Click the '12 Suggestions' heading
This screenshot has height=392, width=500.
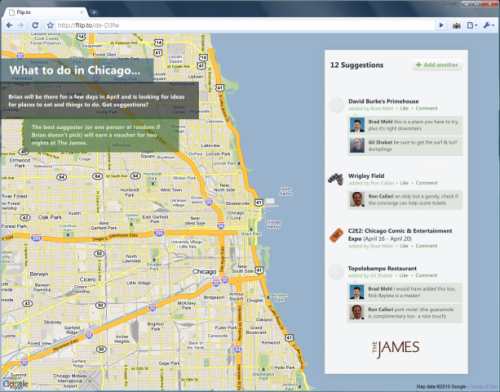(x=357, y=65)
